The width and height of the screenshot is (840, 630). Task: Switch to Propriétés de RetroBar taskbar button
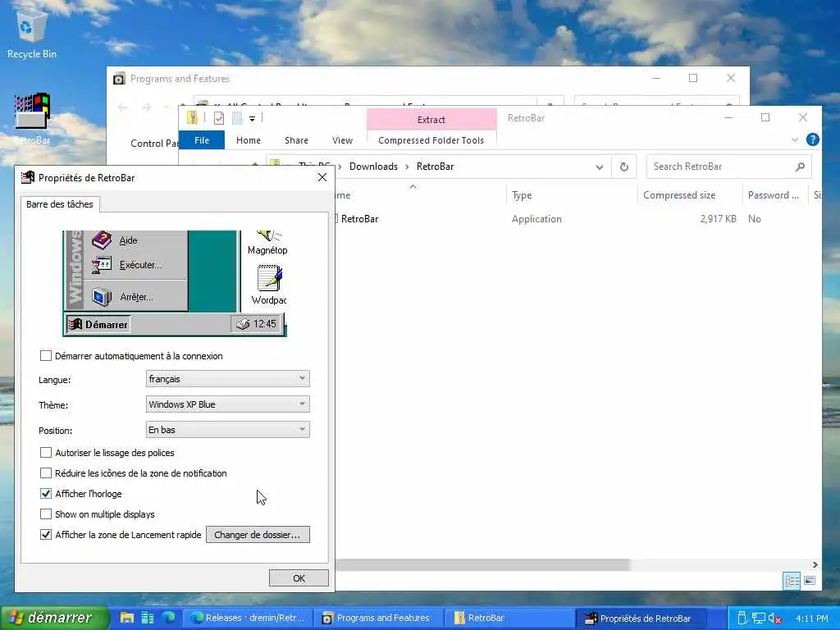(x=641, y=619)
